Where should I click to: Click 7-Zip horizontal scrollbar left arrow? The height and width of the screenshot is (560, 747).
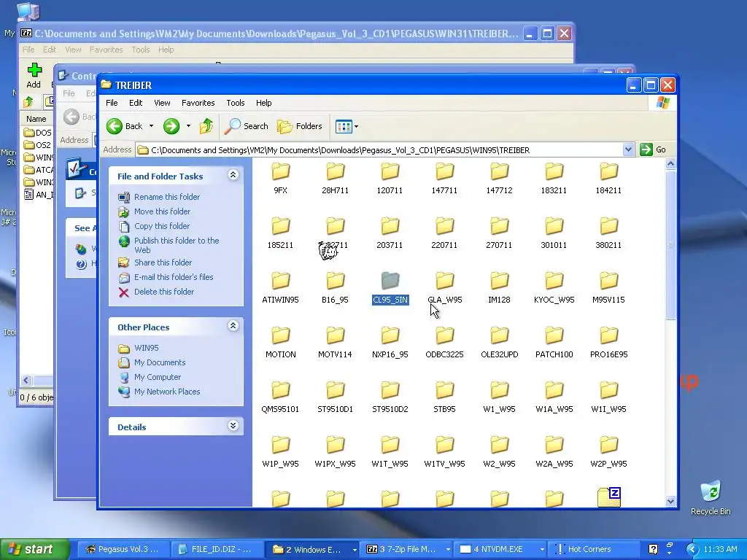click(x=26, y=381)
